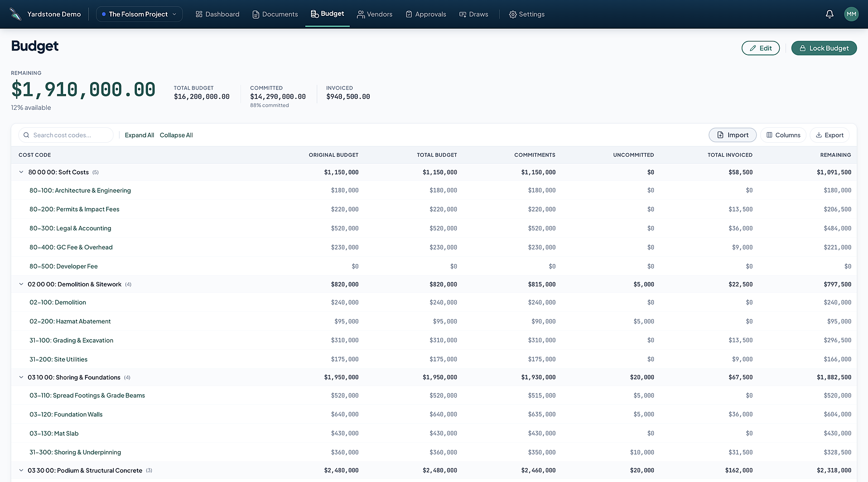Select 80-100: Architecture & Engineering row
Screen dimensions: 868x482
[x=434, y=190]
